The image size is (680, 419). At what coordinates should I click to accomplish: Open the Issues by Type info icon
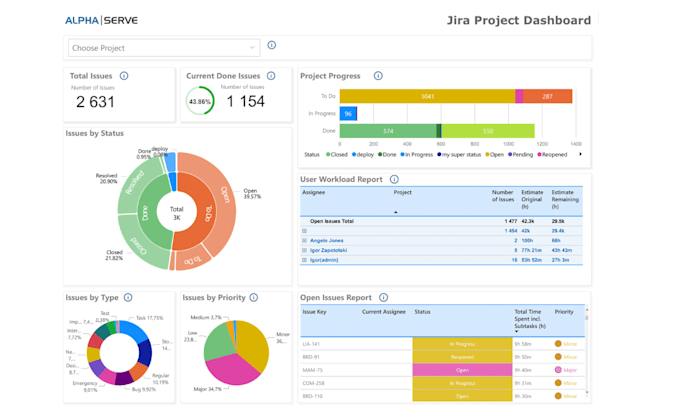(x=128, y=298)
